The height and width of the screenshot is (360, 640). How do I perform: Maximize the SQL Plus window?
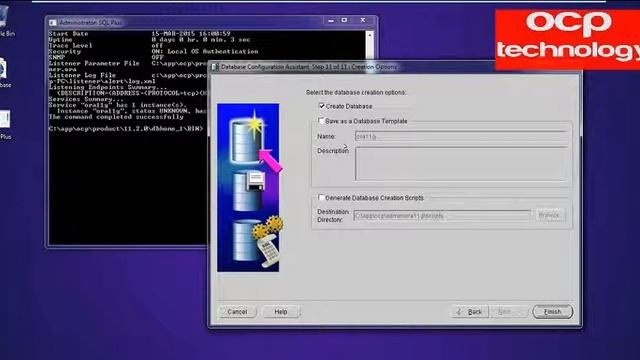click(344, 20)
